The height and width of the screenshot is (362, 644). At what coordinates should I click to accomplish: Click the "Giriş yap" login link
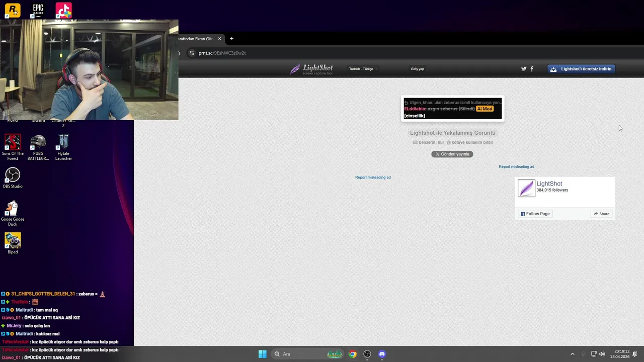coord(417,69)
